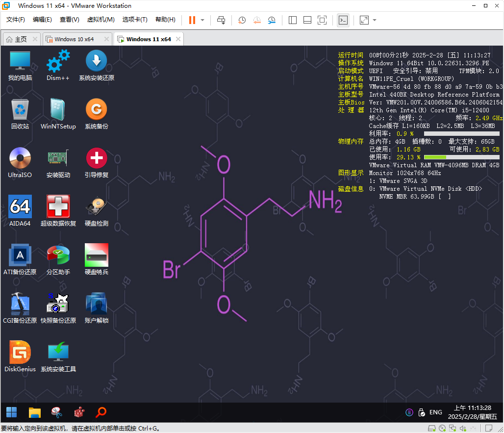504x433 pixels.
Task: Toggle the thumbnail bar view
Action: (x=307, y=20)
